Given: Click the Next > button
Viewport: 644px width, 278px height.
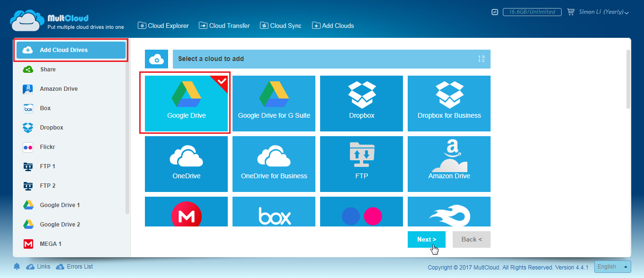Looking at the screenshot, I should [x=426, y=239].
